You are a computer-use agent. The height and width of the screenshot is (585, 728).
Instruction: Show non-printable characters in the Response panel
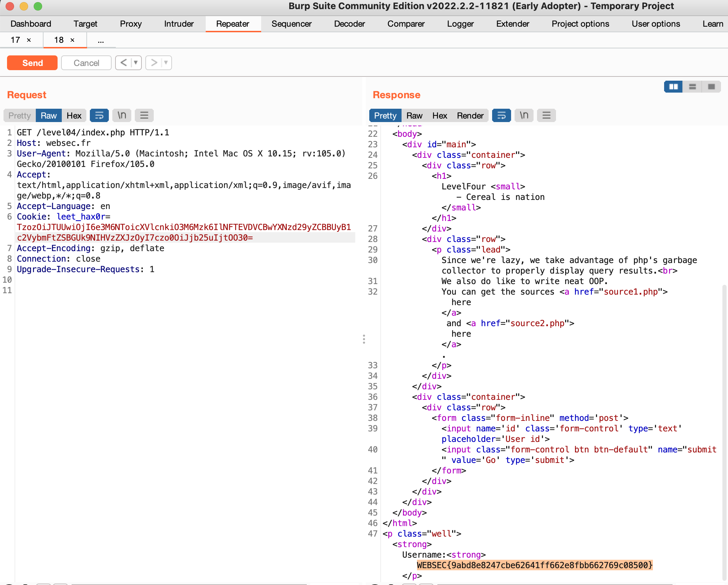[x=524, y=115]
